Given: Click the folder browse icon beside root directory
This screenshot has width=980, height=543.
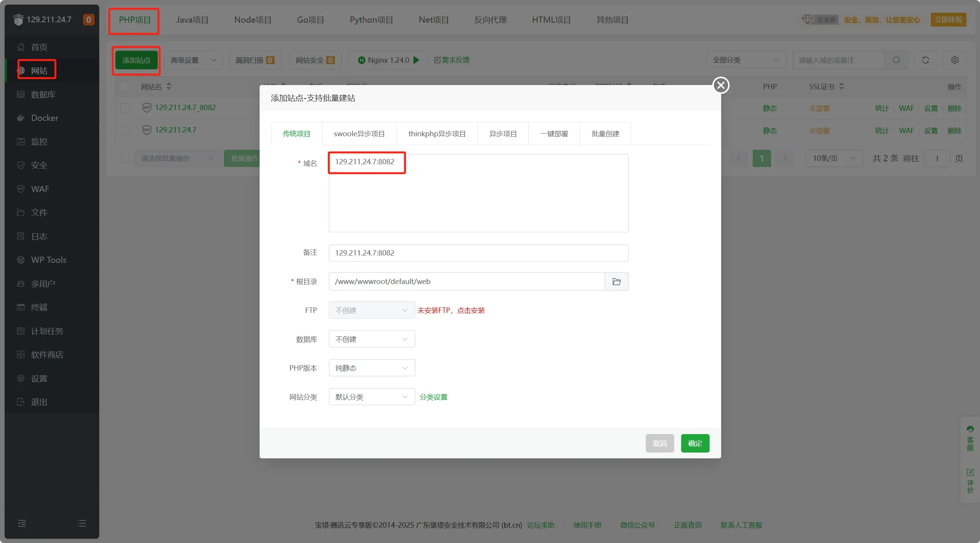Looking at the screenshot, I should [616, 282].
